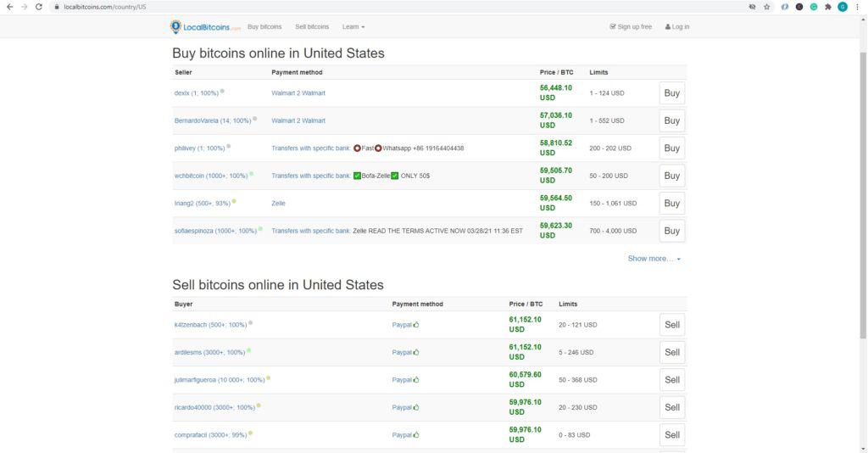Image resolution: width=868 pixels, height=453 pixels.
Task: Click thumbs-up icon in julimarfigueroa row
Action: pos(416,380)
